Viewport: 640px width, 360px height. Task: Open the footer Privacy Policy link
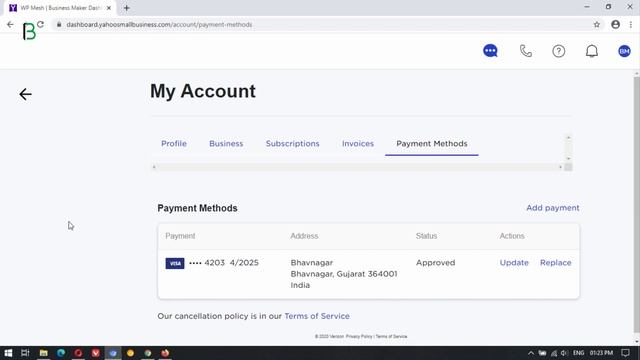[x=359, y=336]
